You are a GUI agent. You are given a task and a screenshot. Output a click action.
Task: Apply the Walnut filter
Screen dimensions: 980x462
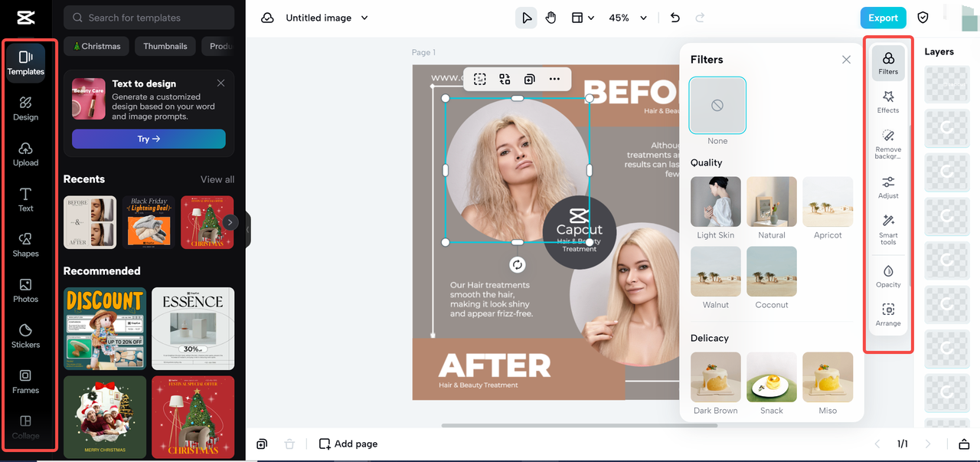[716, 271]
